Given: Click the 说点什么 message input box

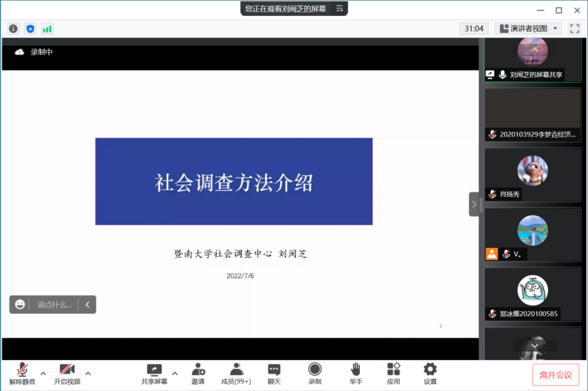Looking at the screenshot, I should pos(54,305).
